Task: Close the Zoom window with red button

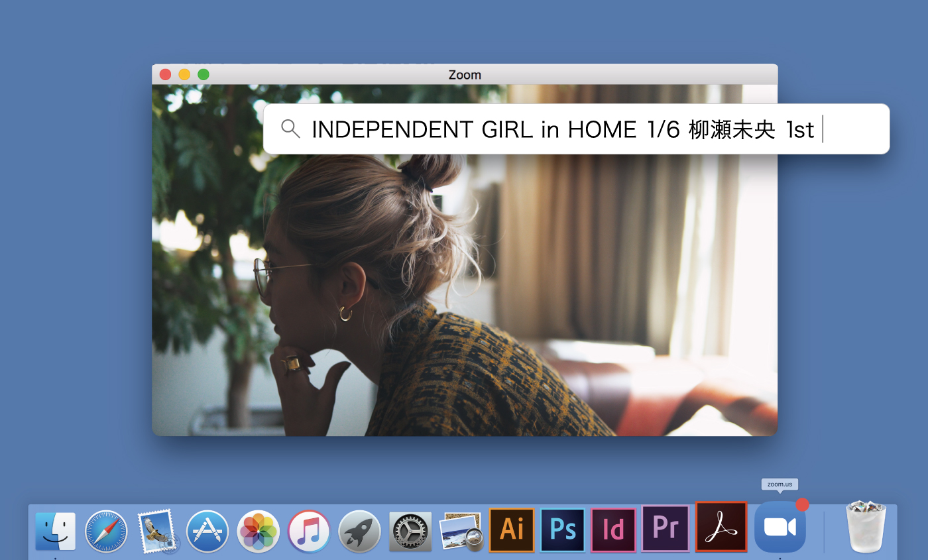Action: tap(165, 74)
